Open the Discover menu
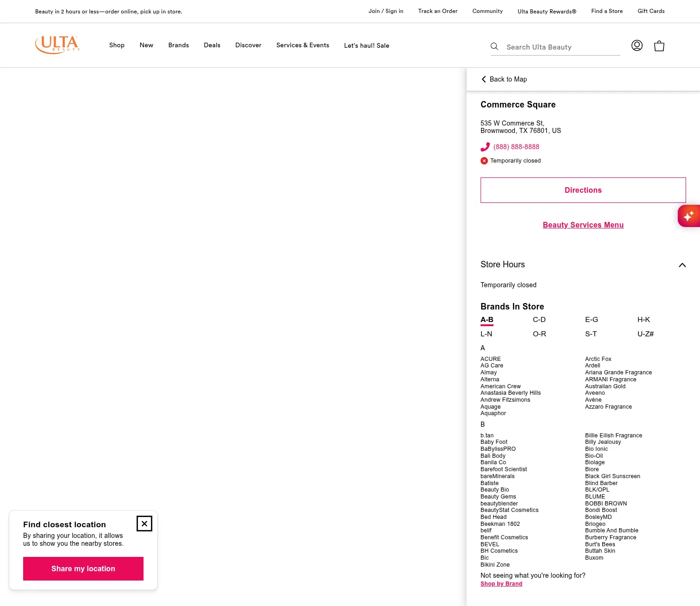Screen dimensions: 700x606 tap(248, 45)
